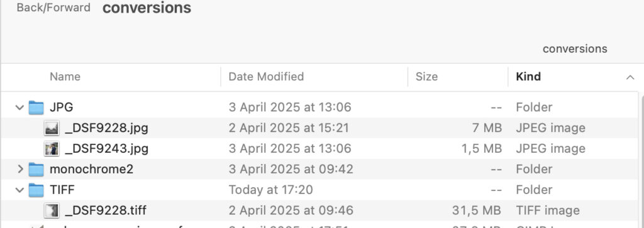Select the _DSF9228.tiff file name
This screenshot has height=228, width=644.
106,210
